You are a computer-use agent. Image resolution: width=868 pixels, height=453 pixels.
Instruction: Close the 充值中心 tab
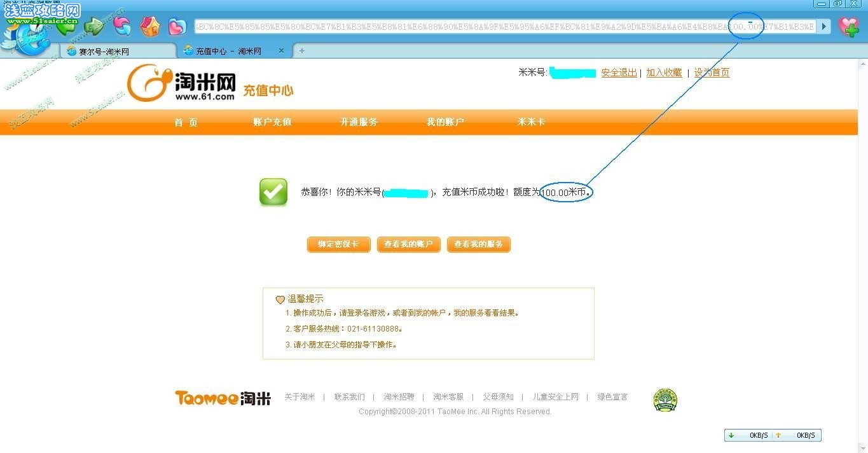281,51
